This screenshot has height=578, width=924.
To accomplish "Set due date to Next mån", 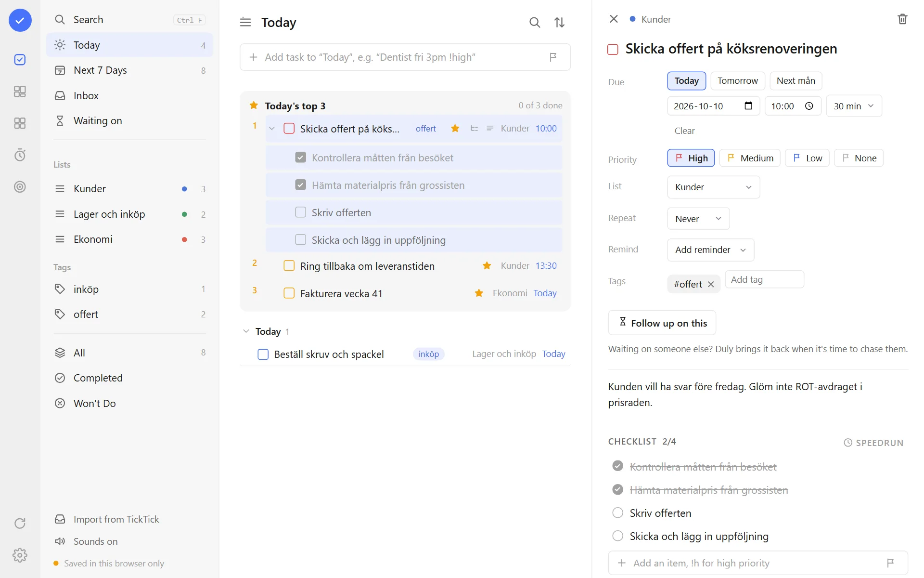I will 796,81.
